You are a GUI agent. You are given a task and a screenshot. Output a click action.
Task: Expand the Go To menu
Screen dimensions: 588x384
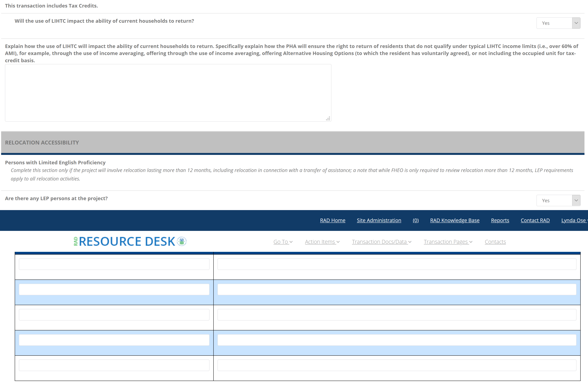[283, 242]
